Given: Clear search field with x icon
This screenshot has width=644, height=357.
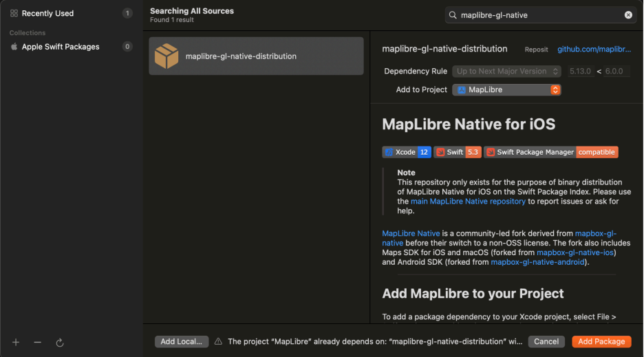Looking at the screenshot, I should (x=628, y=15).
